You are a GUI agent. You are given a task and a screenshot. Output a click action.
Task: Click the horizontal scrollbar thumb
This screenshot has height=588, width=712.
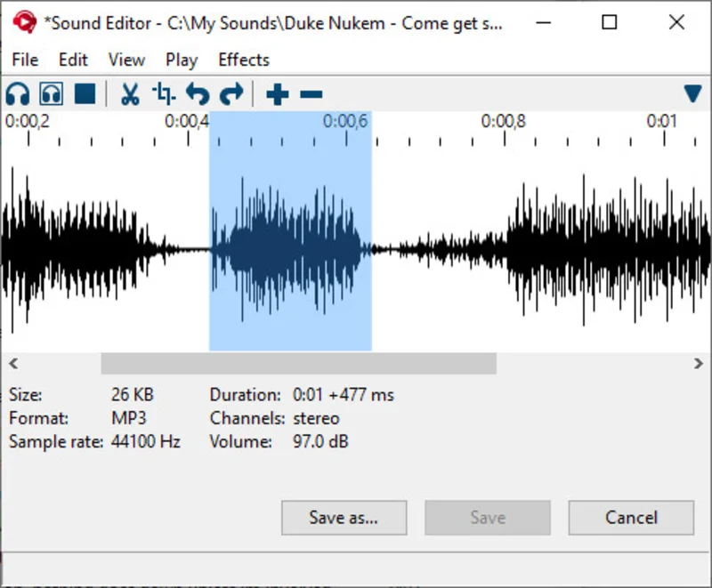click(298, 364)
